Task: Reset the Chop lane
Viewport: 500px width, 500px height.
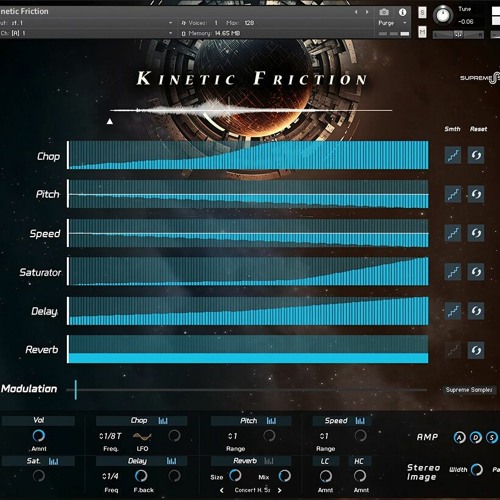Action: pyautogui.click(x=476, y=155)
